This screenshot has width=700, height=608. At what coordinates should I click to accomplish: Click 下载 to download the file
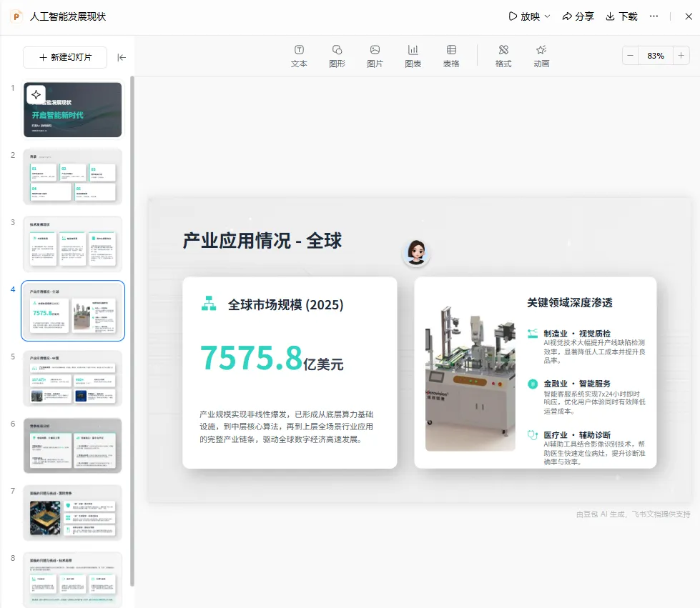click(621, 16)
